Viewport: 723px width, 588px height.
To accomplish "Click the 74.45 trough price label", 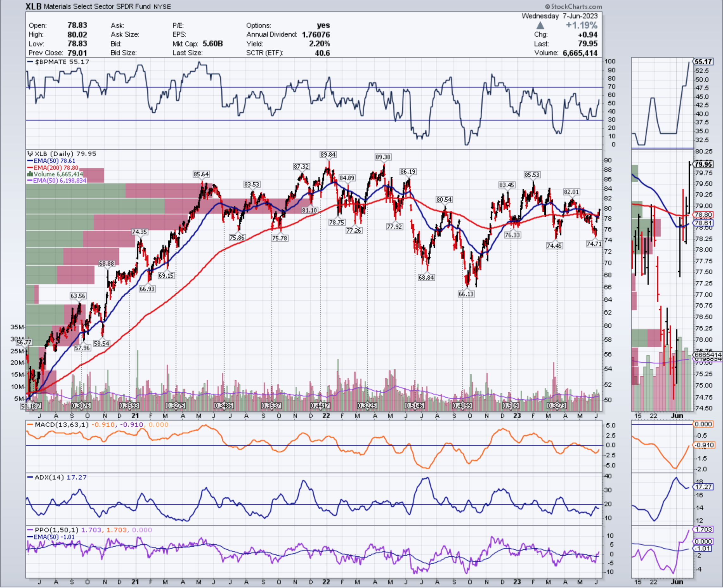I will (x=554, y=245).
